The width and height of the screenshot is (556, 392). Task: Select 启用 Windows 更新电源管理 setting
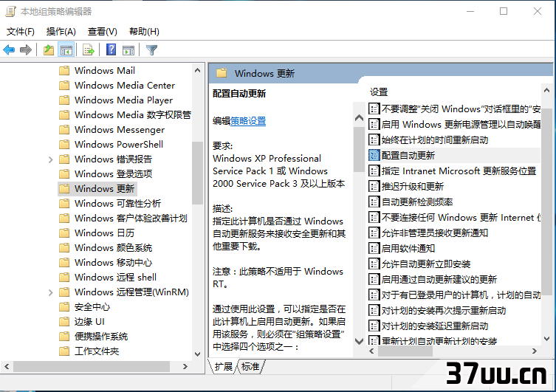point(461,124)
